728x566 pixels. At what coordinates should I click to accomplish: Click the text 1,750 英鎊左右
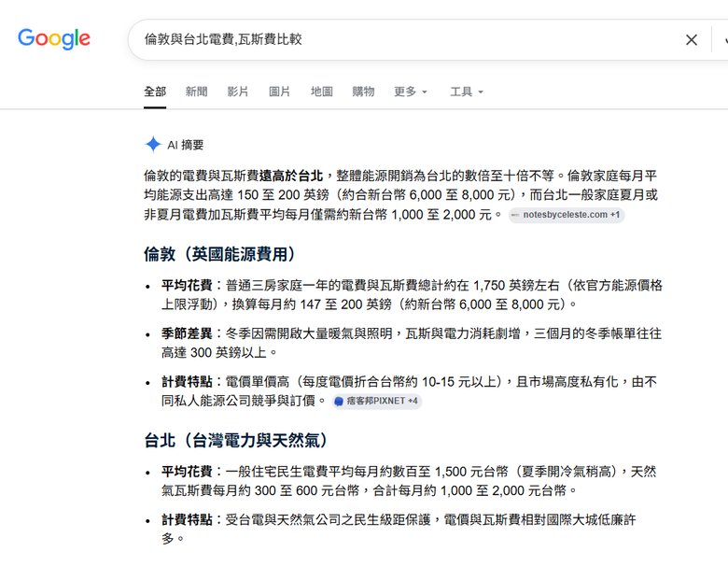tap(517, 285)
